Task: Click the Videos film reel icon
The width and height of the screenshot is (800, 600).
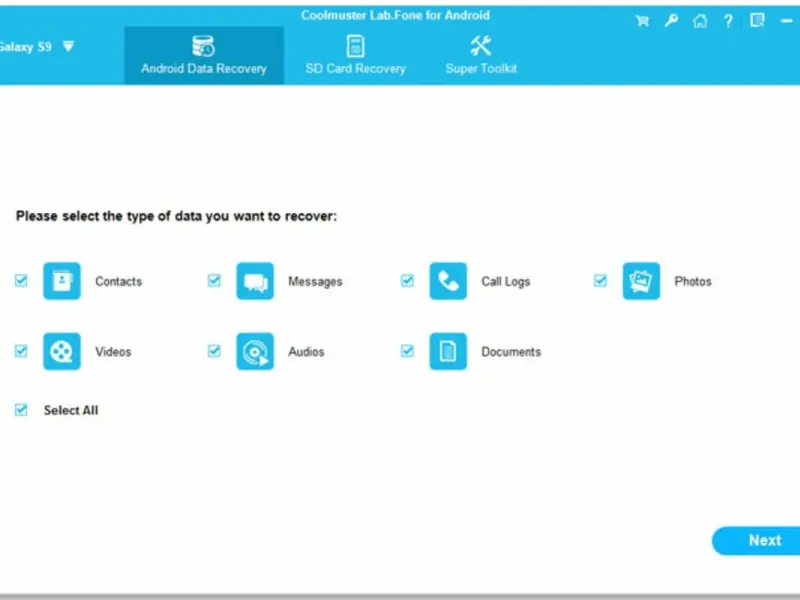Action: pyautogui.click(x=62, y=352)
